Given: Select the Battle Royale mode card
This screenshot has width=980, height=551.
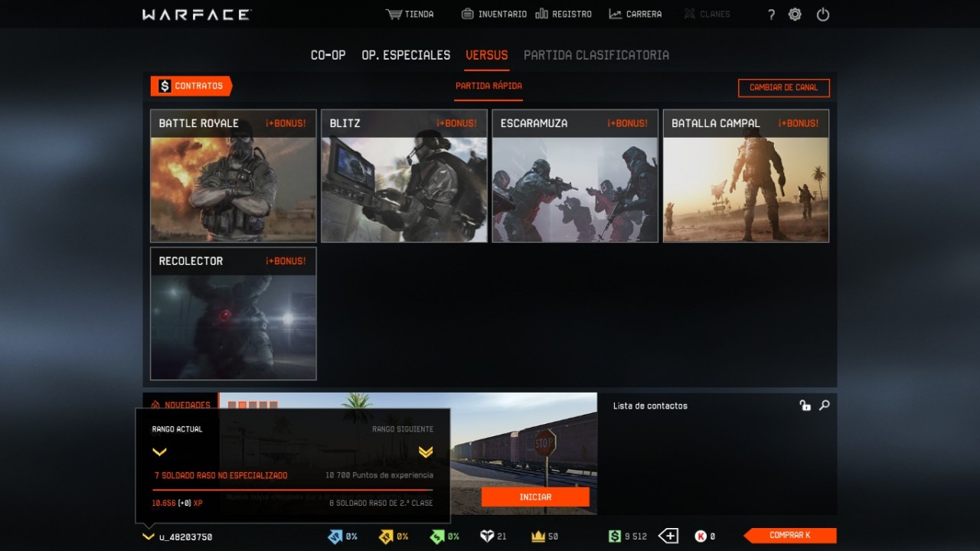Looking at the screenshot, I should [234, 176].
